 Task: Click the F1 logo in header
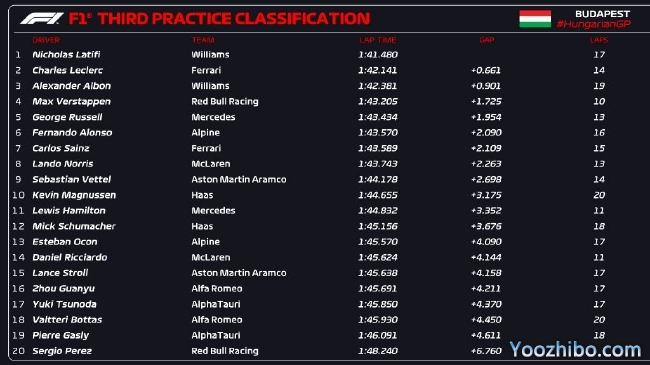[x=42, y=18]
